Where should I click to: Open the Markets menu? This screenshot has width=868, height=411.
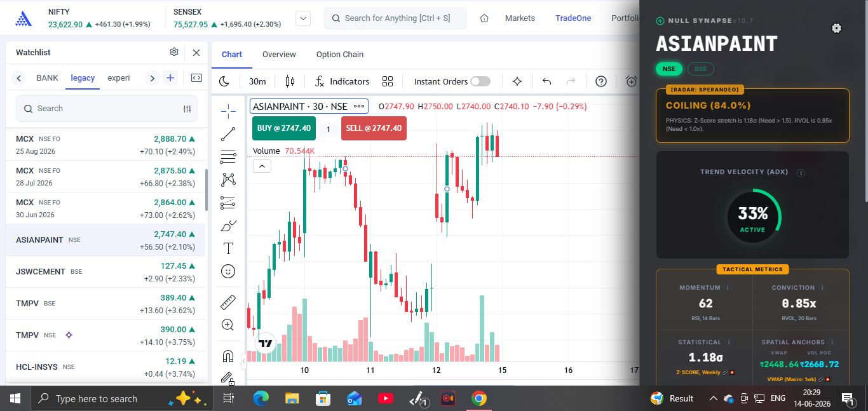pyautogui.click(x=520, y=18)
